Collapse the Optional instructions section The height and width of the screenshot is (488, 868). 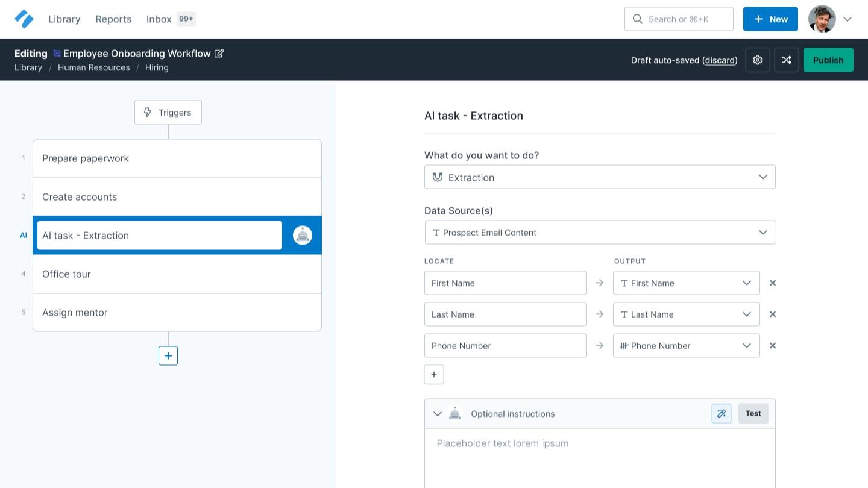(438, 414)
